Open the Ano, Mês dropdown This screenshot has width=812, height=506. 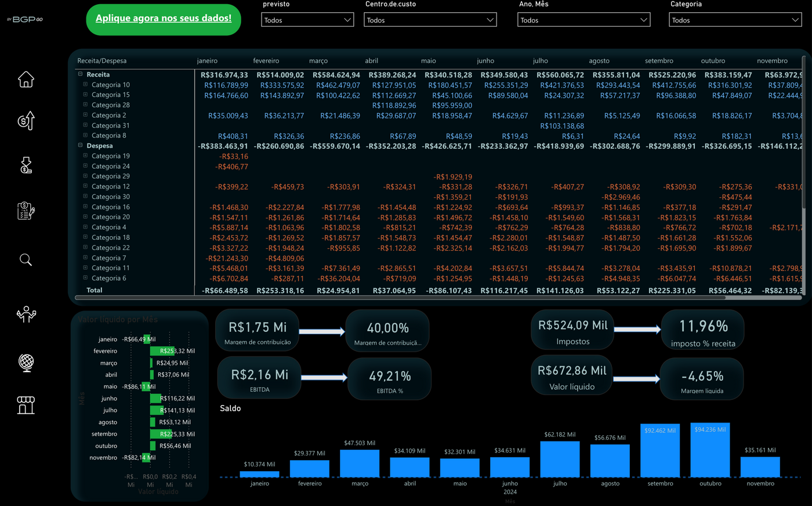583,20
